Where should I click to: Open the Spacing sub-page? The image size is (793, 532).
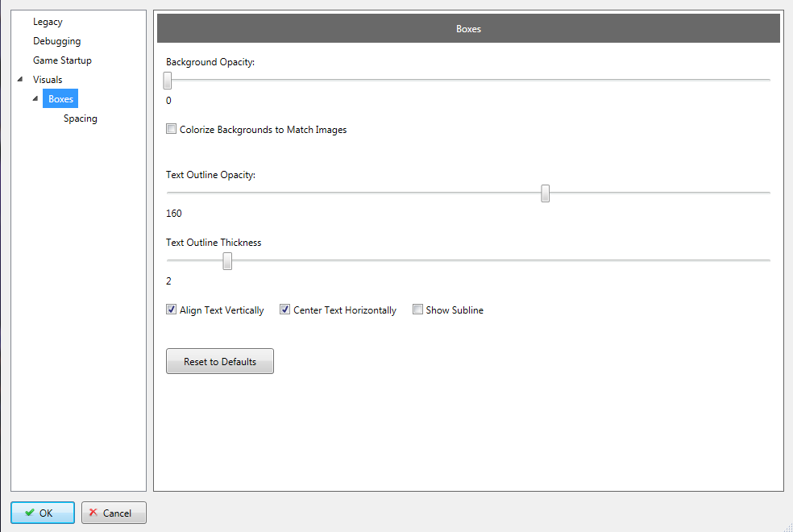tap(81, 118)
